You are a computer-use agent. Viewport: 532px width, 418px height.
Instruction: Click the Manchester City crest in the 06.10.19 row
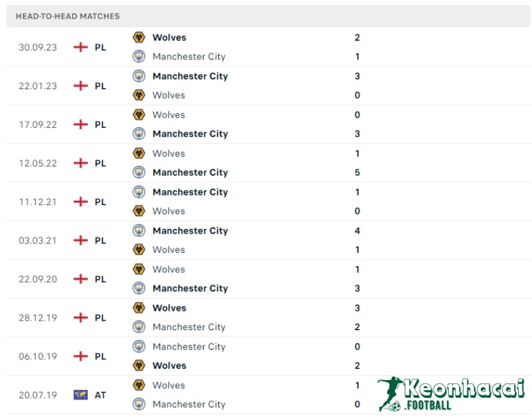[139, 346]
